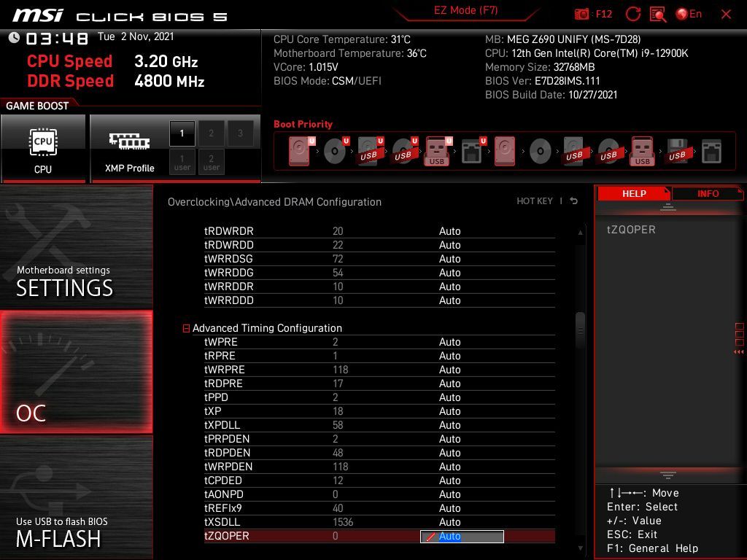Open tXPDLL Auto setting

[x=449, y=425]
